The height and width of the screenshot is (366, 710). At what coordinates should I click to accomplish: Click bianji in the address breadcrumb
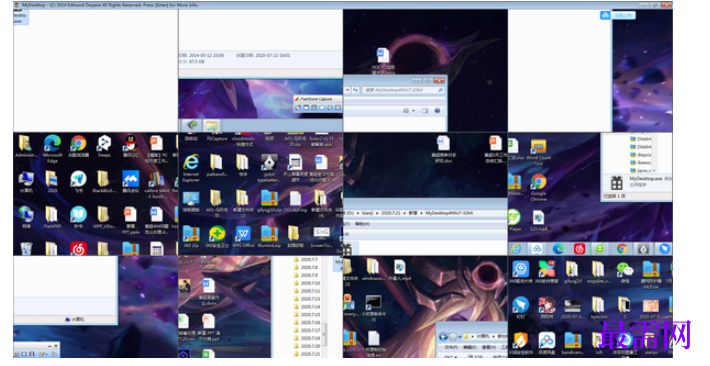368,213
